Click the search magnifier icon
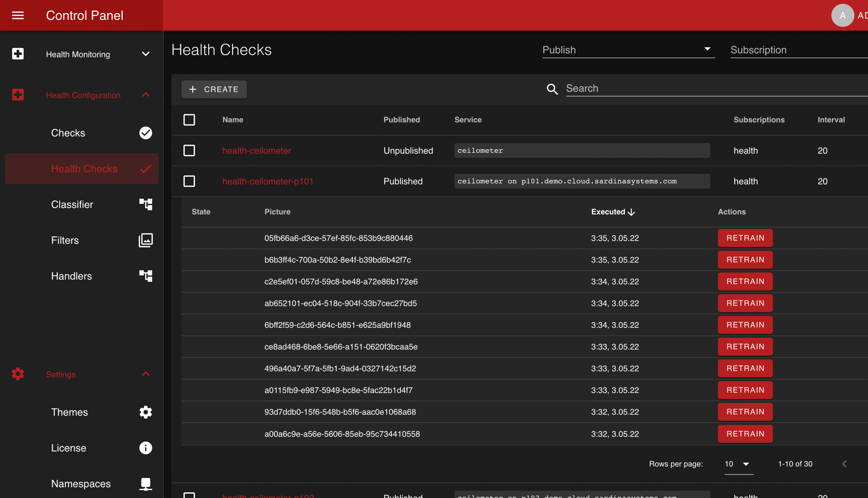Viewport: 868px width, 498px height. pos(552,89)
